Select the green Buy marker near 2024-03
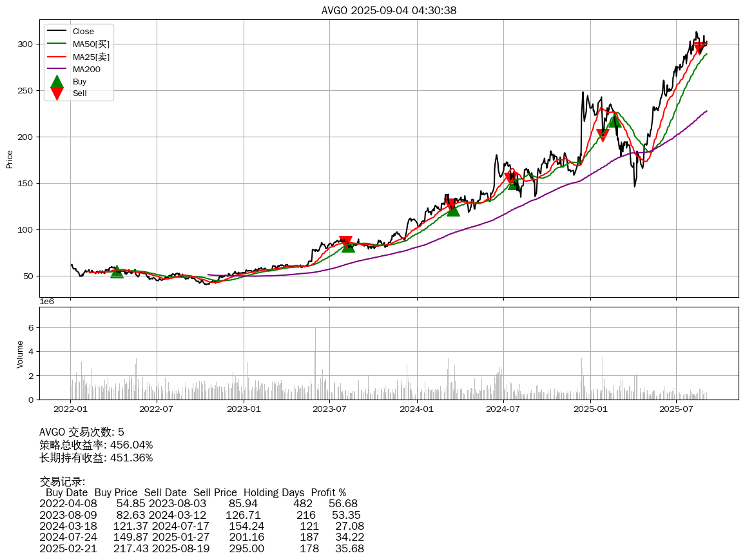745x560 pixels. 453,209
